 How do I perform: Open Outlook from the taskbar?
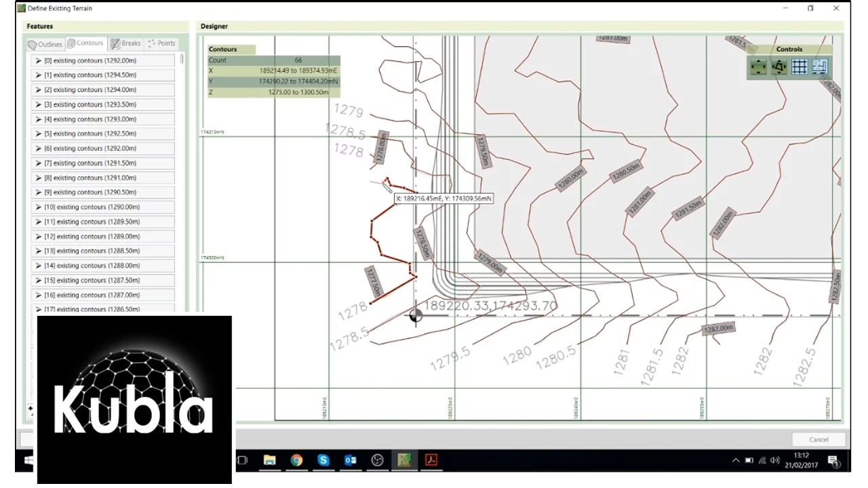(351, 460)
